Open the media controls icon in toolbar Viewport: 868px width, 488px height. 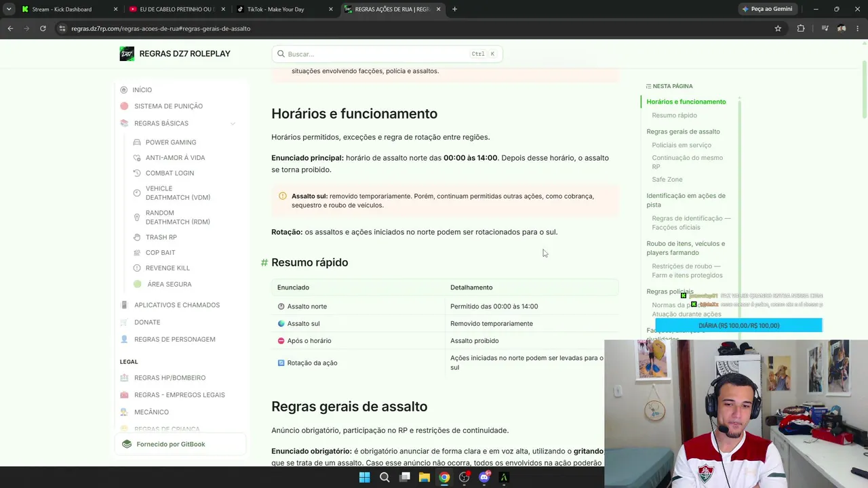(x=825, y=28)
